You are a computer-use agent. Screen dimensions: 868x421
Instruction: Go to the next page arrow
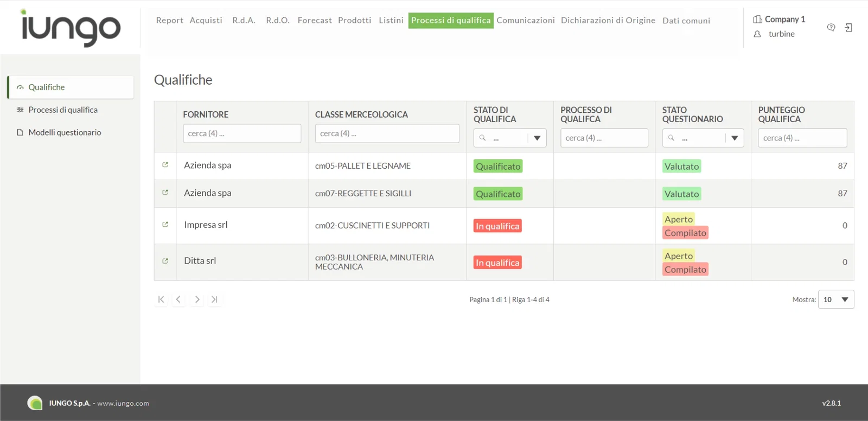point(197,299)
